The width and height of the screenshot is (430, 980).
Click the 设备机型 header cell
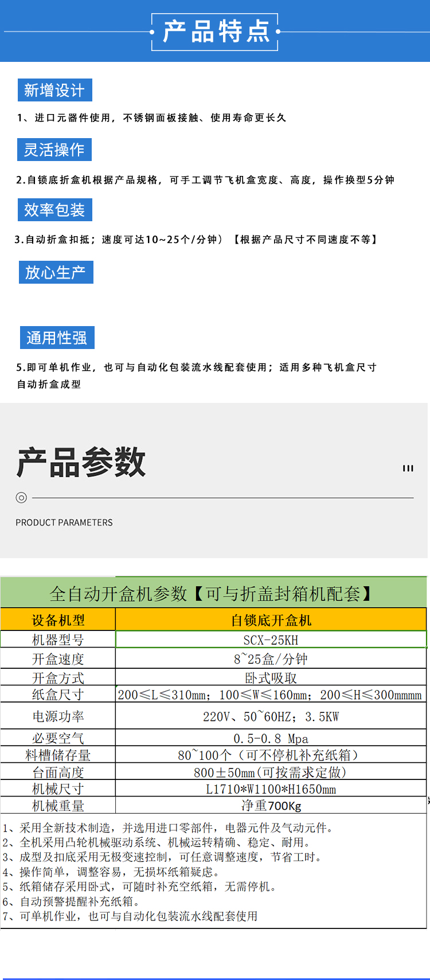pyautogui.click(x=58, y=620)
